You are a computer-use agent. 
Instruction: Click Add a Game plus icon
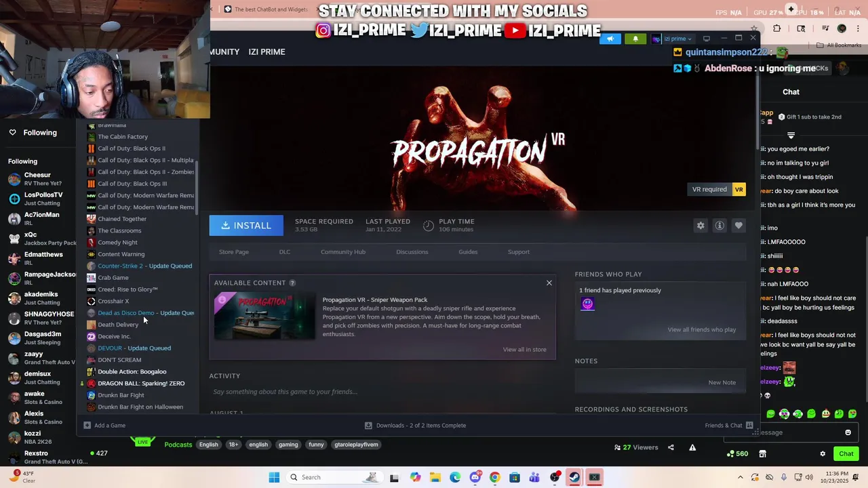pos(87,425)
